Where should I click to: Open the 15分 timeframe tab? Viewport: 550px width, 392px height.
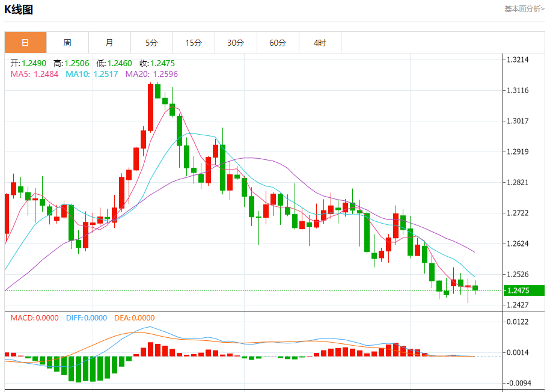coord(194,43)
